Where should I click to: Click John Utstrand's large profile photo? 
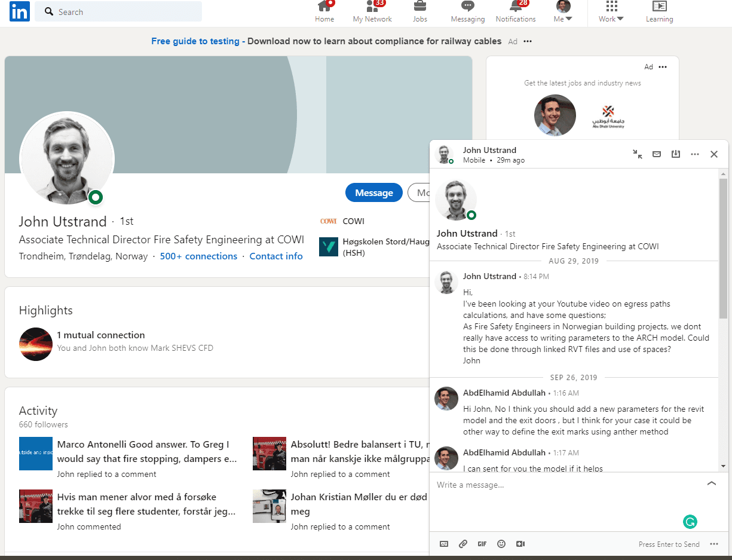coord(67,158)
